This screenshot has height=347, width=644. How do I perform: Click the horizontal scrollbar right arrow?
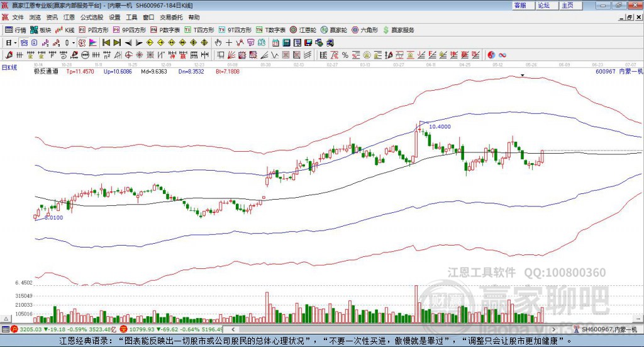click(x=553, y=329)
